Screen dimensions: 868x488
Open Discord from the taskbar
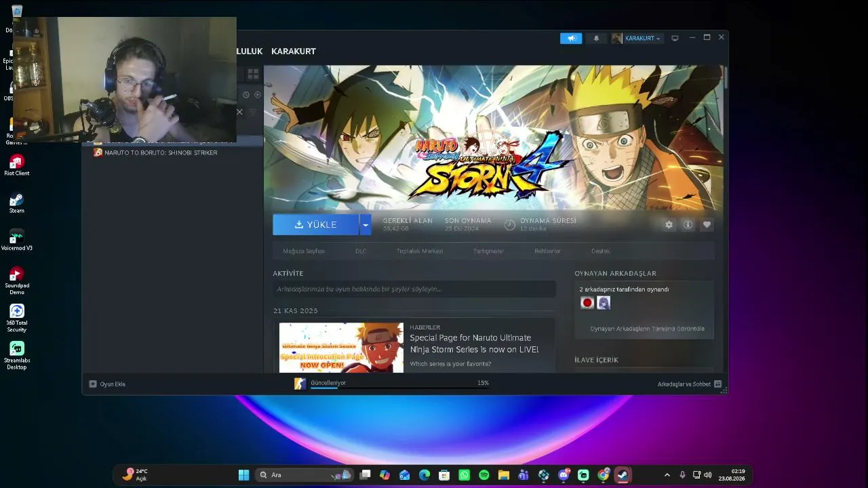564,475
